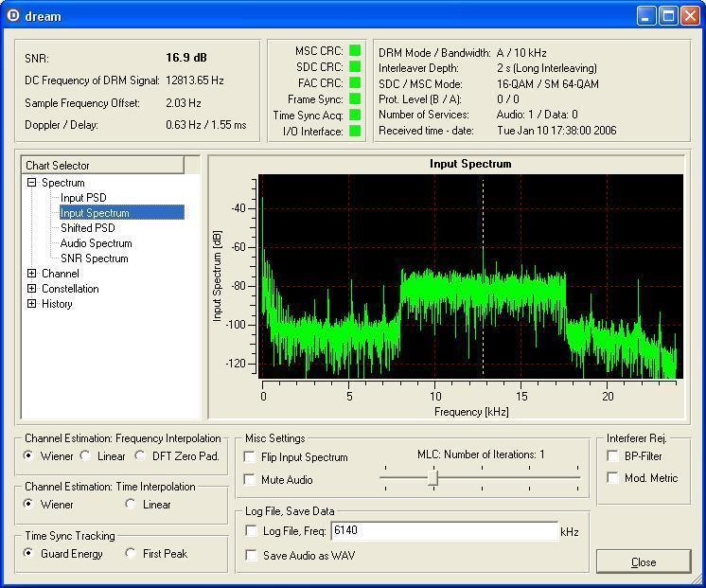Click the Log File frequency input field
Image resolution: width=706 pixels, height=588 pixels.
(444, 532)
